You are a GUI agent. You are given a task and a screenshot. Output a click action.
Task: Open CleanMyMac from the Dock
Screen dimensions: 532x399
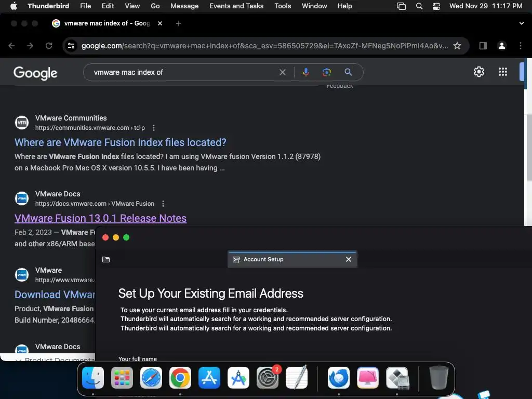pyautogui.click(x=368, y=378)
